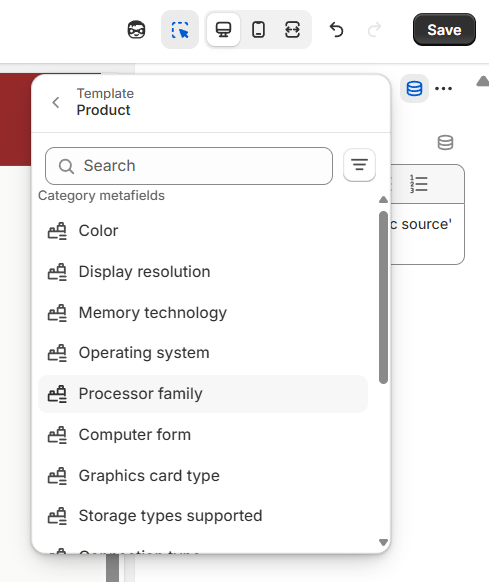Viewport: 489px width, 582px height.
Task: Click the Storage types supported row icon
Action: [x=57, y=516]
